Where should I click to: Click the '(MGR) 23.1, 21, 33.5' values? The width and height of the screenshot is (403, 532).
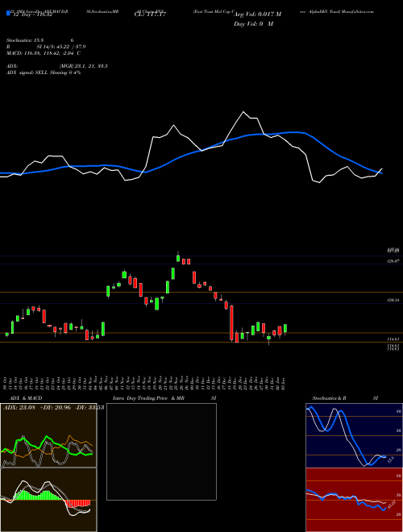[84, 66]
